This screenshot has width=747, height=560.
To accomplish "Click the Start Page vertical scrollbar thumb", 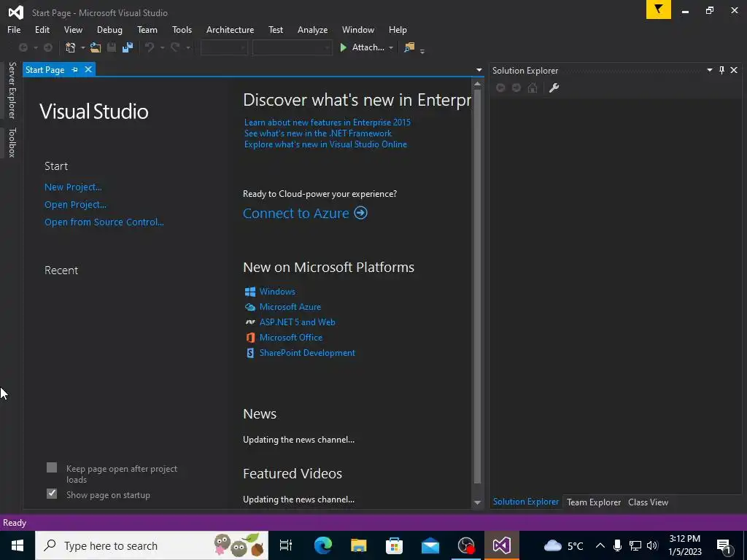I will [478, 286].
